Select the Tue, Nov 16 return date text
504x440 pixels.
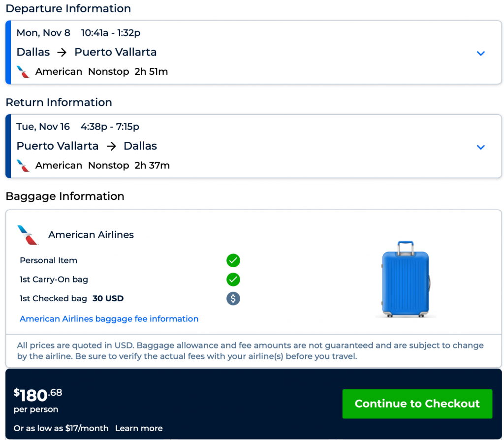click(43, 127)
